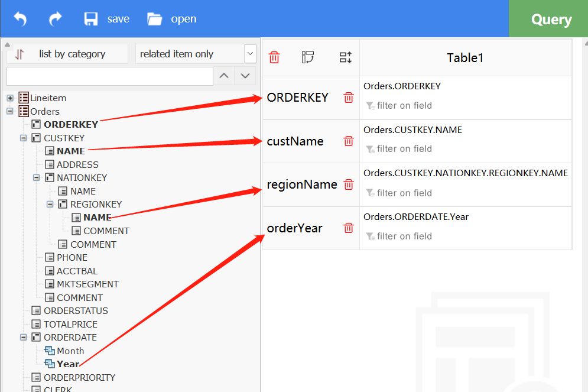This screenshot has width=588, height=392.
Task: Delete the custName field row
Action: pos(349,141)
